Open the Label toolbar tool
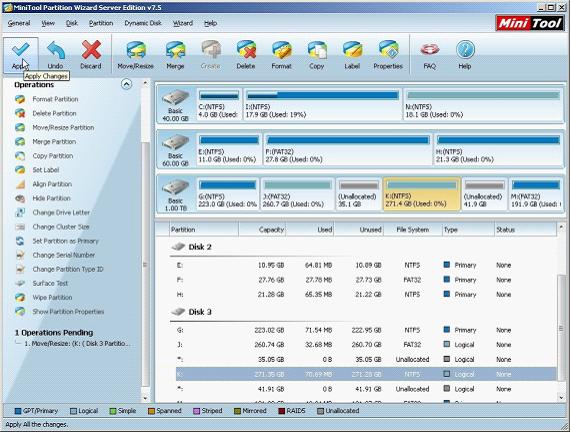 pyautogui.click(x=352, y=55)
